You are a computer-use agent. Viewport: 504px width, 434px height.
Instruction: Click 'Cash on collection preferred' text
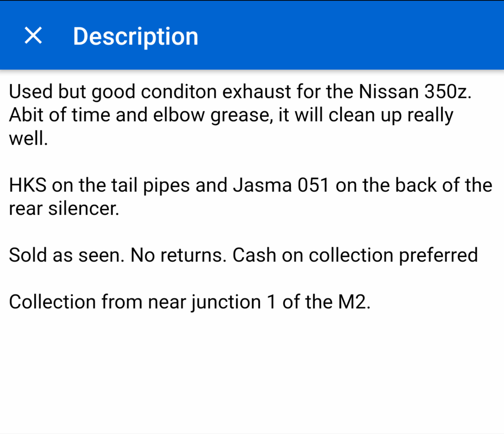tap(355, 255)
